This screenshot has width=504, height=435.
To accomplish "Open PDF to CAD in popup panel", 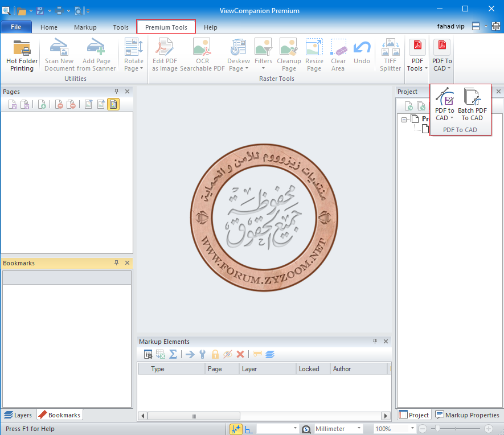I will 445,104.
